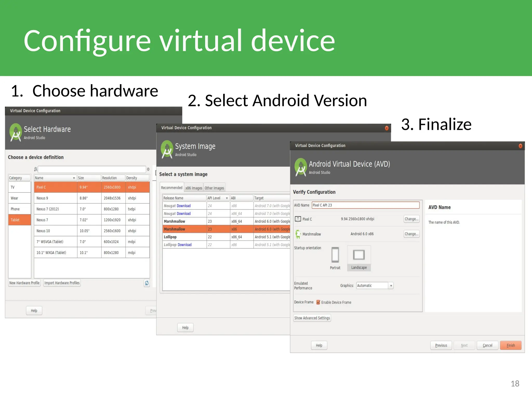Click the device search input field
The height and width of the screenshot is (399, 532).
[x=92, y=169]
